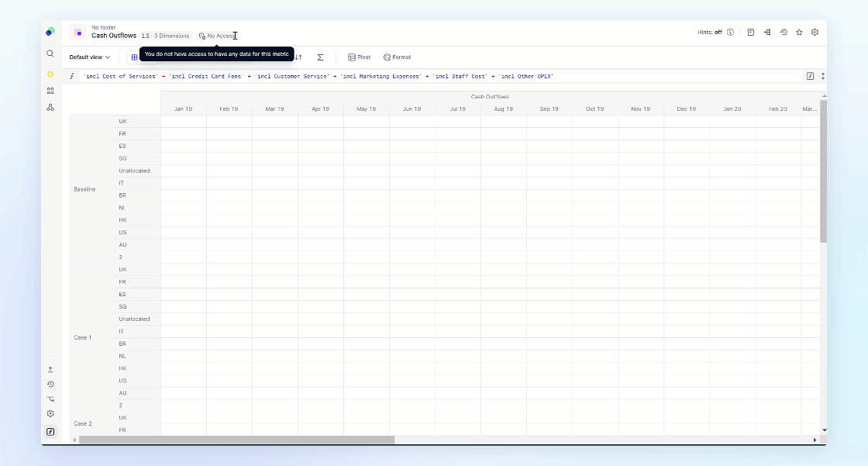The width and height of the screenshot is (868, 466).
Task: Open formula editor icon at right of formula bar
Action: [x=811, y=76]
